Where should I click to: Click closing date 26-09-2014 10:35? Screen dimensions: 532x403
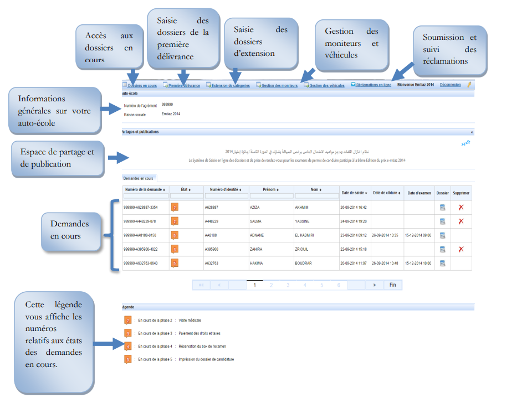(385, 235)
